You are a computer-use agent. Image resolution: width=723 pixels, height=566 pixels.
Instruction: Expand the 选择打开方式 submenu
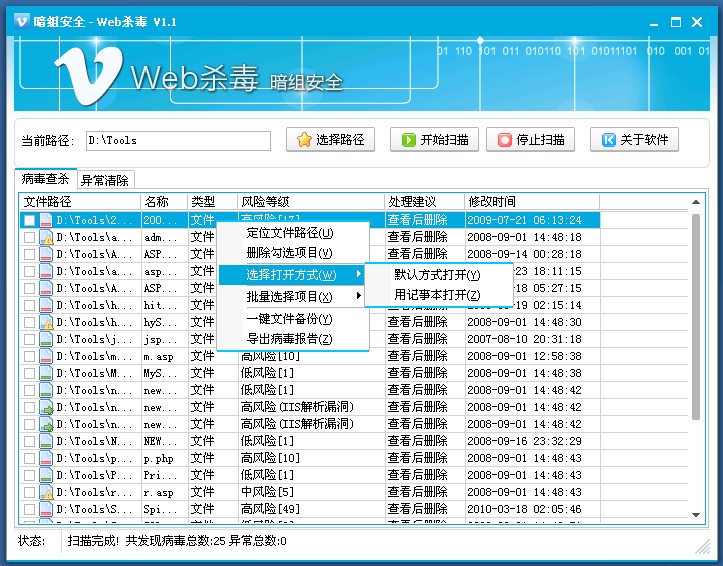point(291,275)
